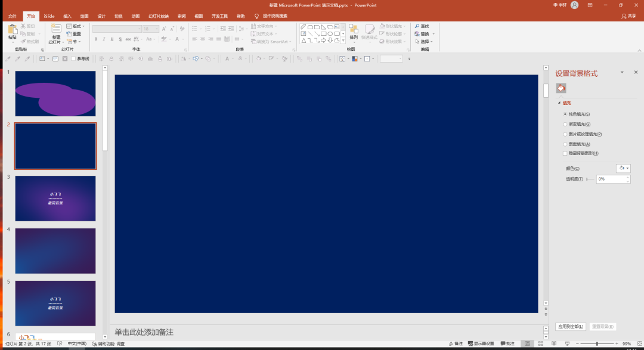
Task: Click the Fill bucket icon in background pane
Action: pos(561,88)
